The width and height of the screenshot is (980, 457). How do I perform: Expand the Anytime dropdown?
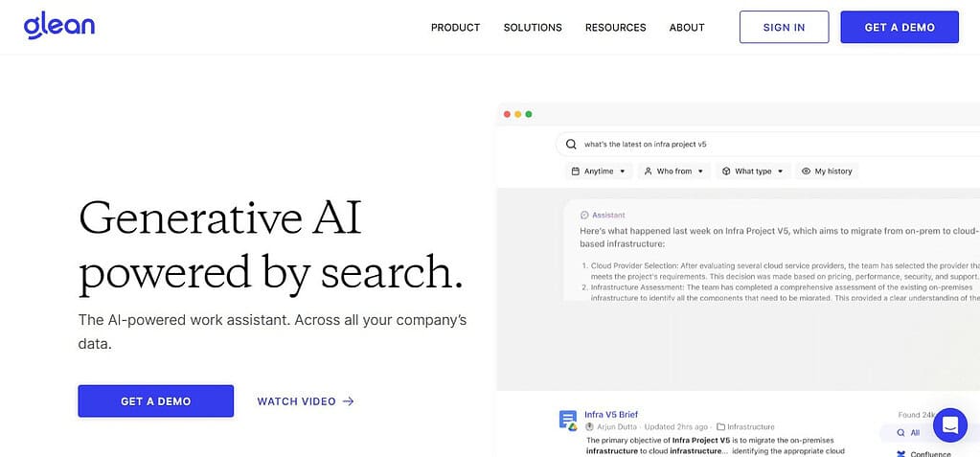(600, 171)
